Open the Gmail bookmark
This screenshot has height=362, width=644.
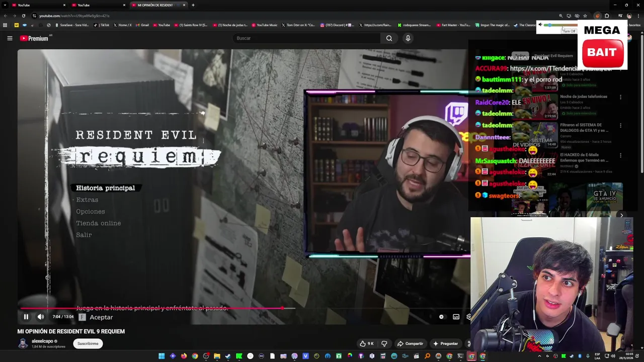tap(143, 25)
